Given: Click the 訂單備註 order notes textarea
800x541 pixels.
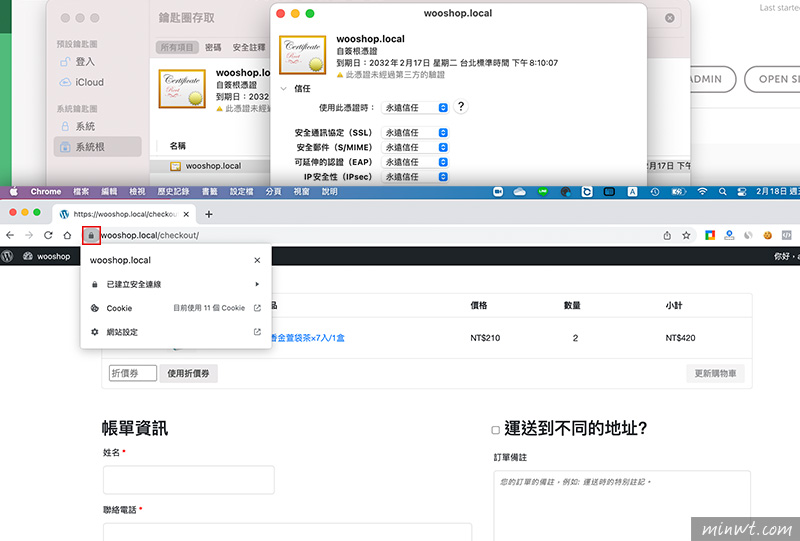Looking at the screenshot, I should click(622, 505).
